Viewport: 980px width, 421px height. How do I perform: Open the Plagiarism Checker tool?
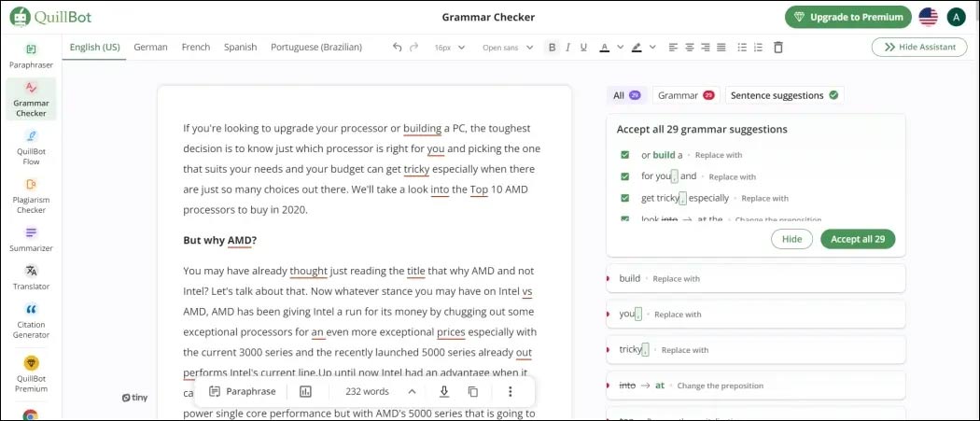point(31,196)
